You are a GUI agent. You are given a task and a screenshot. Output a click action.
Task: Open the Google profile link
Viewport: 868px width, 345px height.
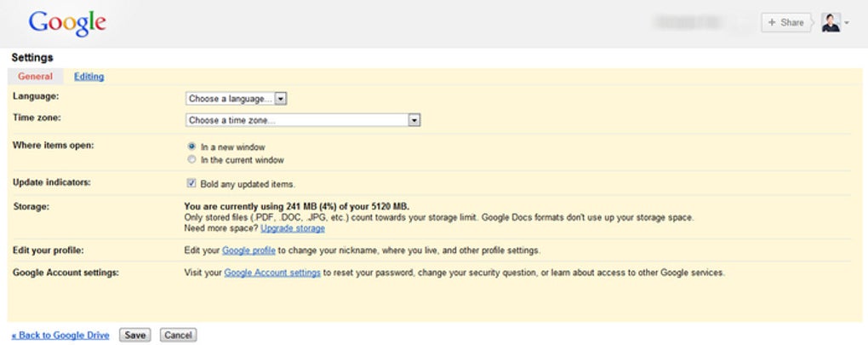(x=249, y=250)
